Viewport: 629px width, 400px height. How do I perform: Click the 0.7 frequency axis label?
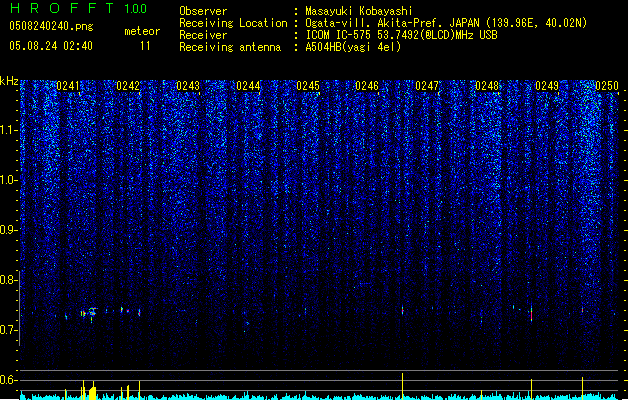[9, 330]
